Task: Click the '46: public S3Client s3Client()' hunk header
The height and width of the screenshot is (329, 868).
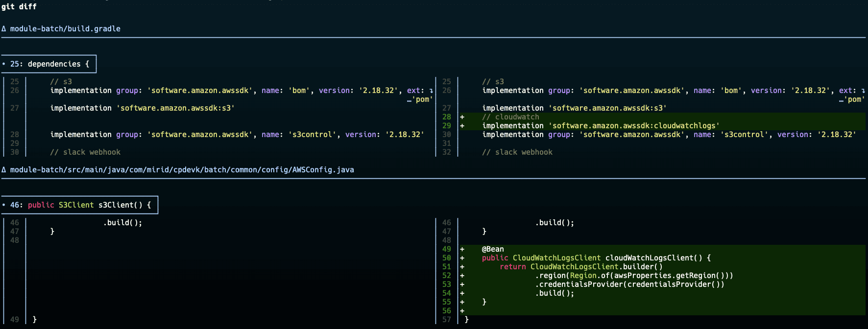Action: (80, 205)
